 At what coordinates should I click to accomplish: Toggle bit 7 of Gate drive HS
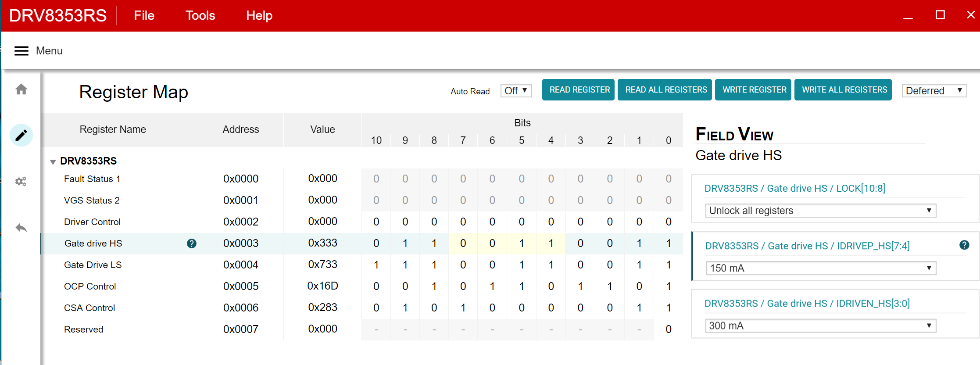point(463,243)
